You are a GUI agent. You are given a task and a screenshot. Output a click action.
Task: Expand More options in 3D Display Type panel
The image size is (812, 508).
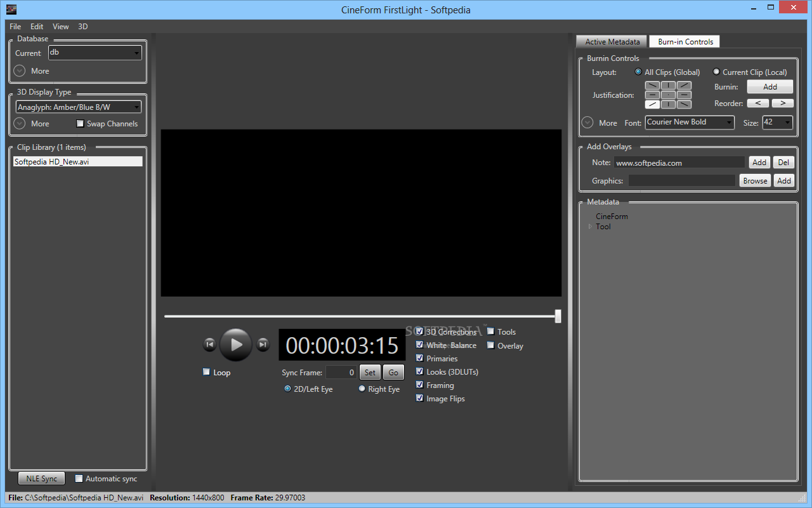pyautogui.click(x=20, y=123)
